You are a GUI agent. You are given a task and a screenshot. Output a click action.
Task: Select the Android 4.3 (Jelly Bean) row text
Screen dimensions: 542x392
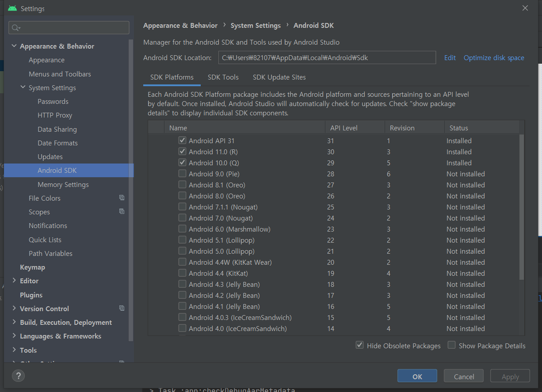224,284
